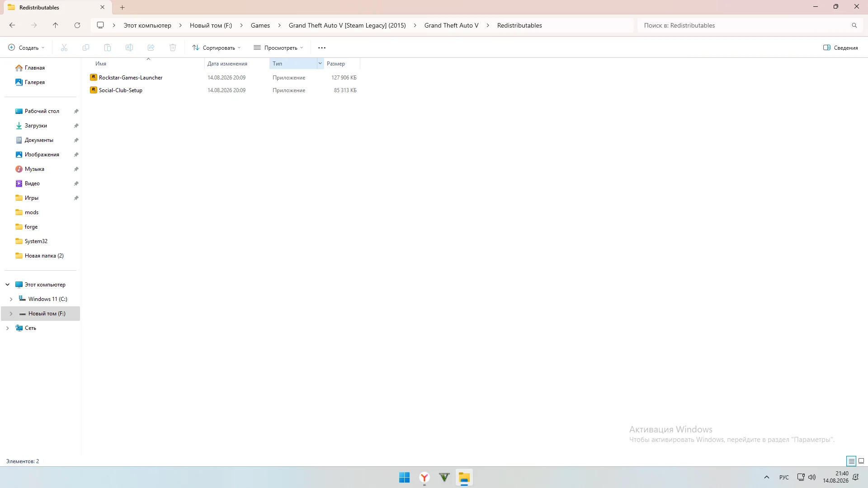Open the volume control in tray
The width and height of the screenshot is (868, 488).
coord(812,477)
